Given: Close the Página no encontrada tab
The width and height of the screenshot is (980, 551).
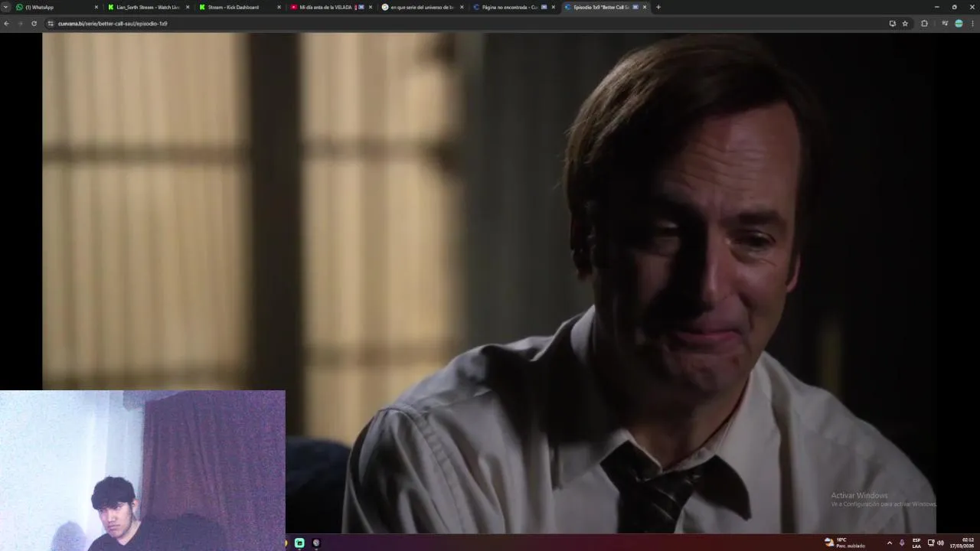Looking at the screenshot, I should pos(553,7).
